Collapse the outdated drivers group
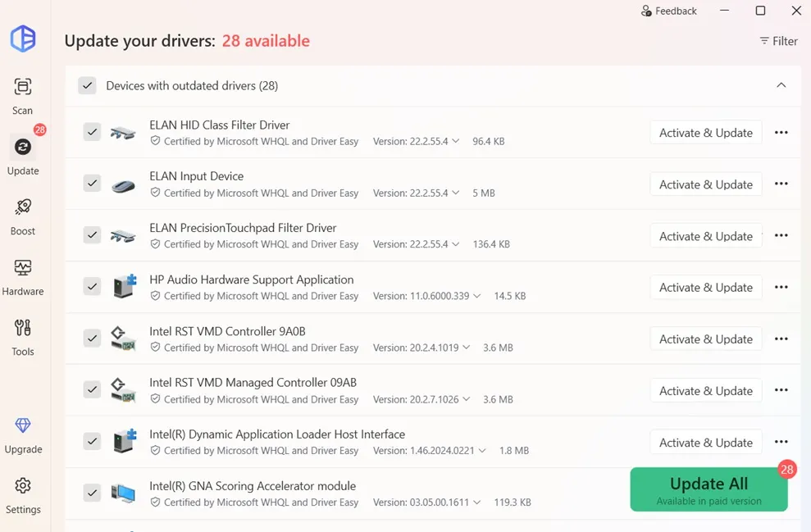This screenshot has width=811, height=532. coord(781,84)
